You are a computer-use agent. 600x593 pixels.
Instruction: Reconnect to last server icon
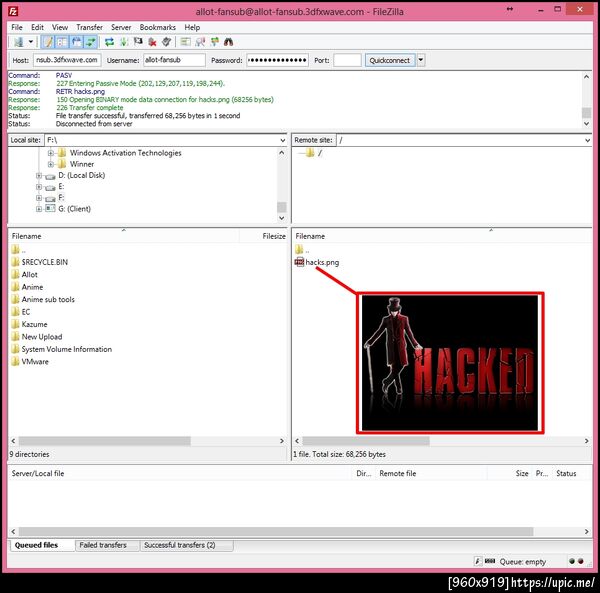coord(166,42)
